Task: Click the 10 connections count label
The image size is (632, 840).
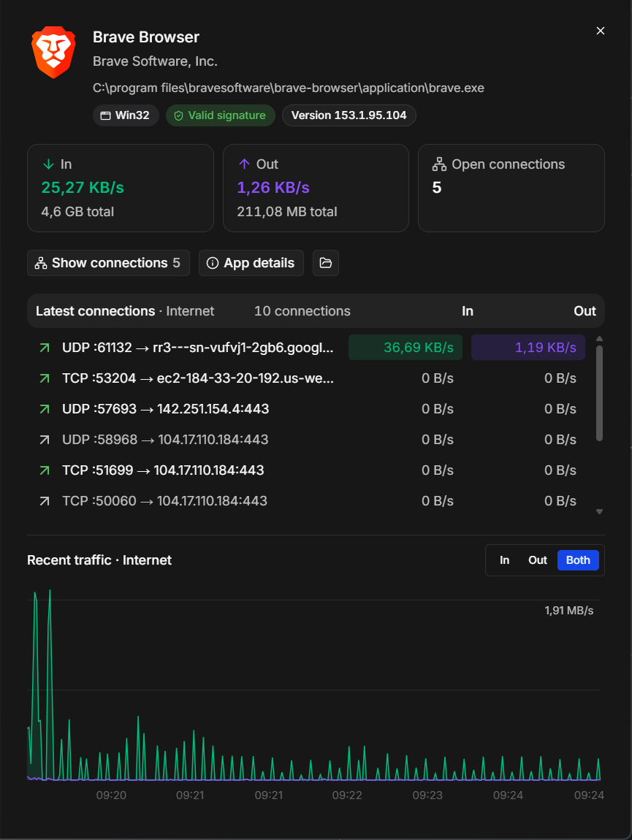Action: 302,311
